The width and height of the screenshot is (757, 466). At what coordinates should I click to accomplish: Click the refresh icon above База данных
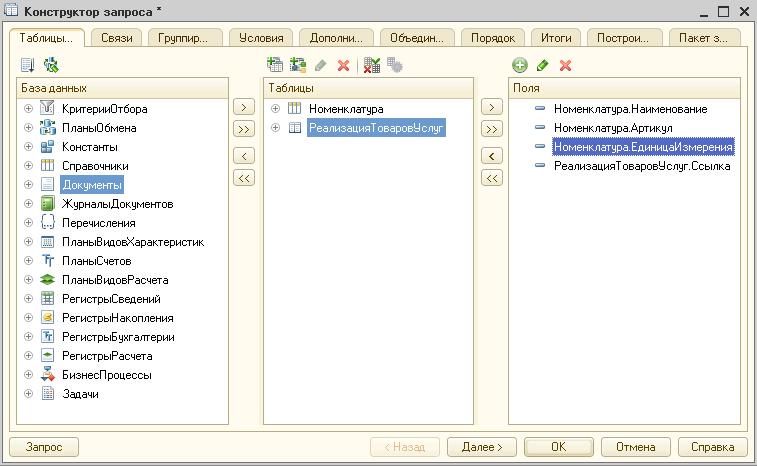[51, 65]
